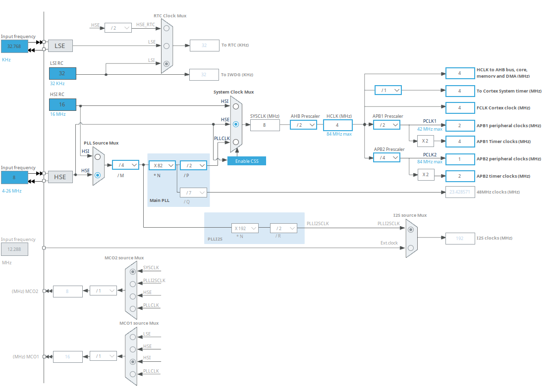Open the HSE_RTC /2 divider dropdown
The height and width of the screenshot is (392, 549).
(118, 28)
